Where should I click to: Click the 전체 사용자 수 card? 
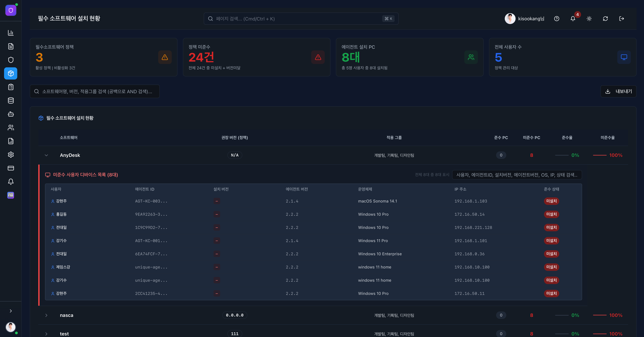(x=562, y=57)
